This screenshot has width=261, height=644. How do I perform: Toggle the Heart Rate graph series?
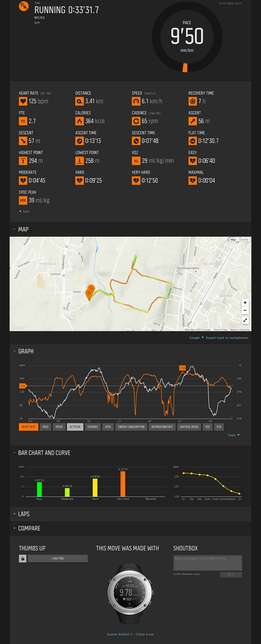click(29, 427)
